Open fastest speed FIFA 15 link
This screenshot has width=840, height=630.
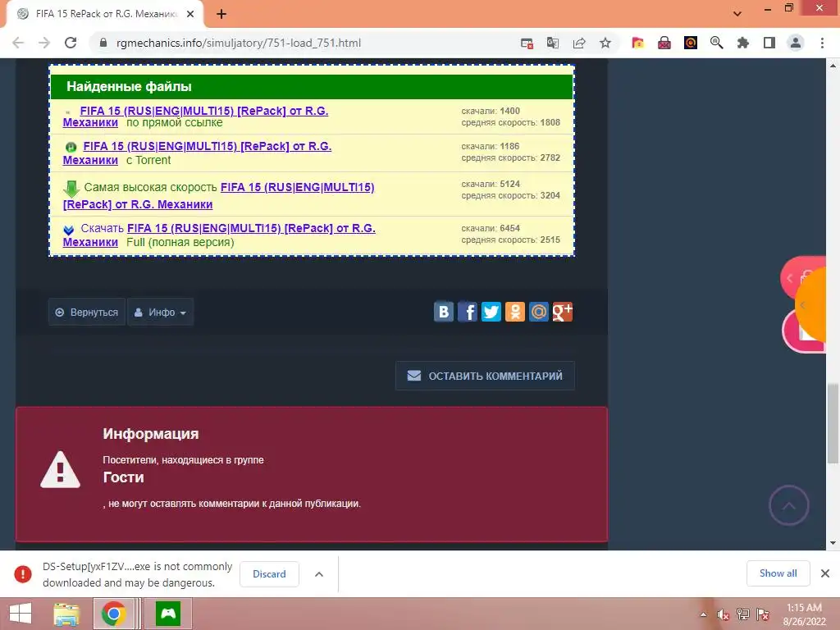pos(218,195)
